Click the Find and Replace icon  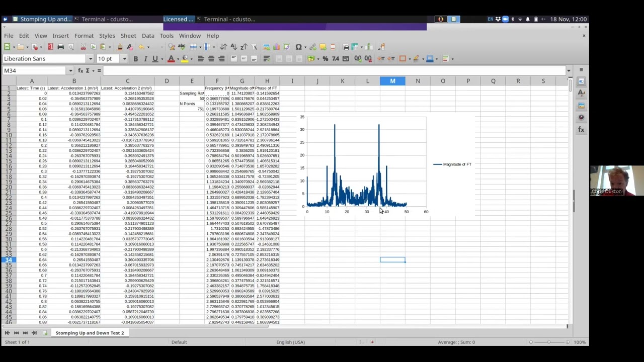[172, 47]
